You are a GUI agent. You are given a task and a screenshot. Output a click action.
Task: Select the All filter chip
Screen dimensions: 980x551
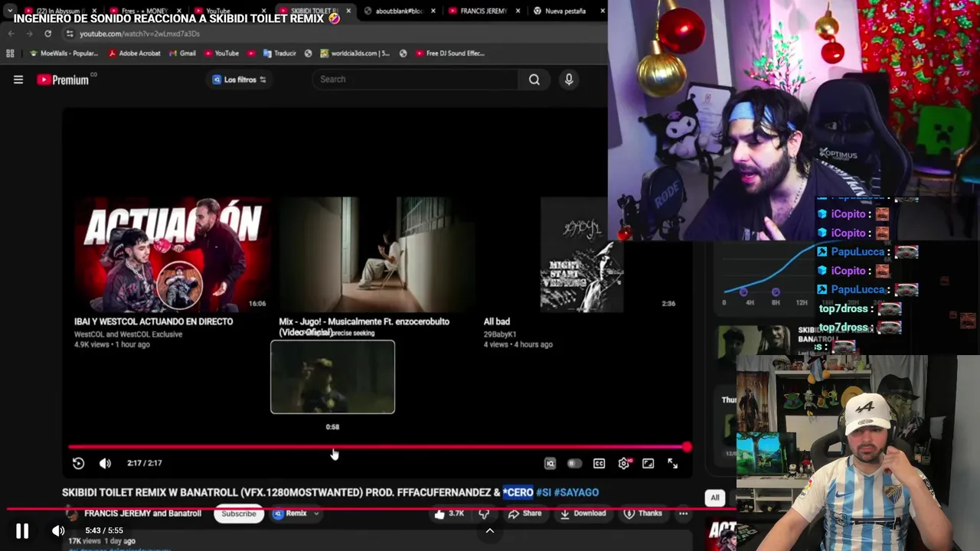714,497
